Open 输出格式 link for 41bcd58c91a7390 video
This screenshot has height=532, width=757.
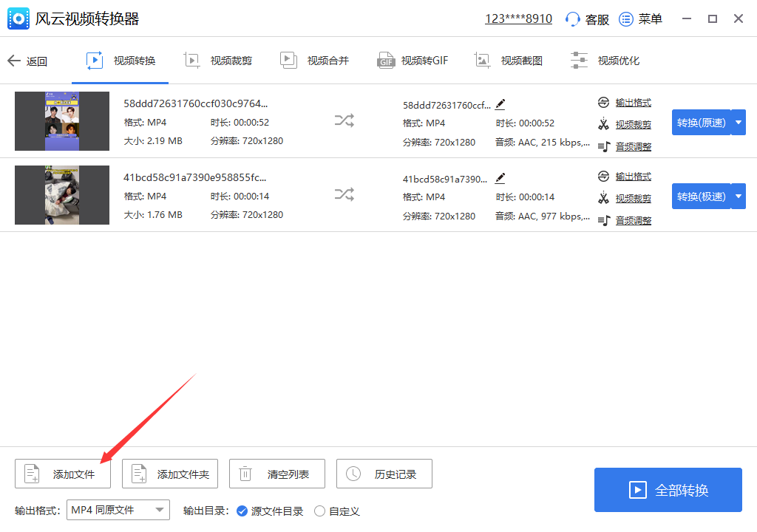click(634, 177)
